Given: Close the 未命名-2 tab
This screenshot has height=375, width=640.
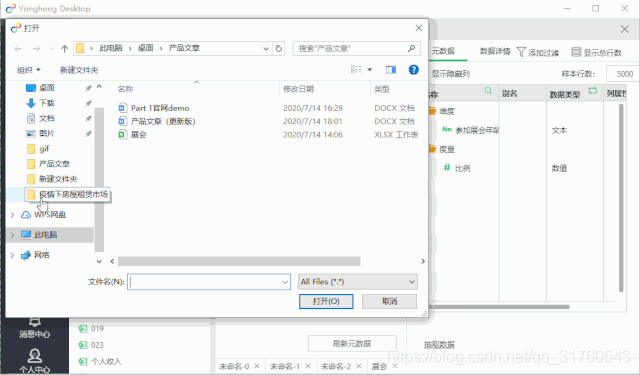Looking at the screenshot, I should (x=359, y=366).
